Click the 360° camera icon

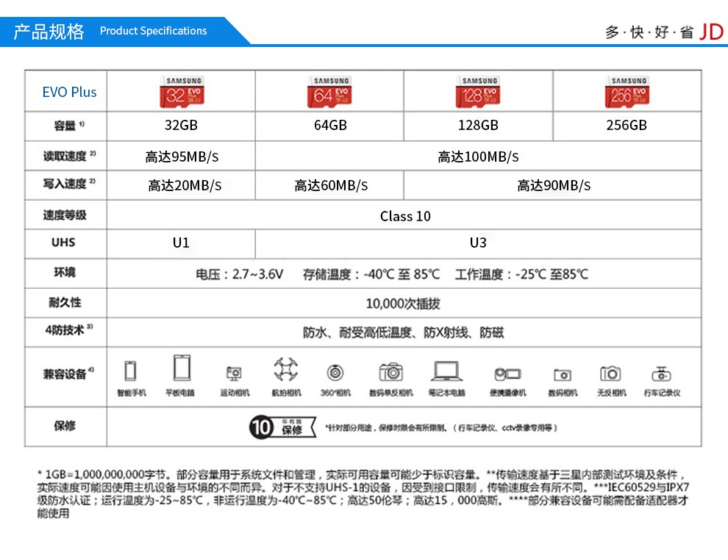tap(335, 373)
